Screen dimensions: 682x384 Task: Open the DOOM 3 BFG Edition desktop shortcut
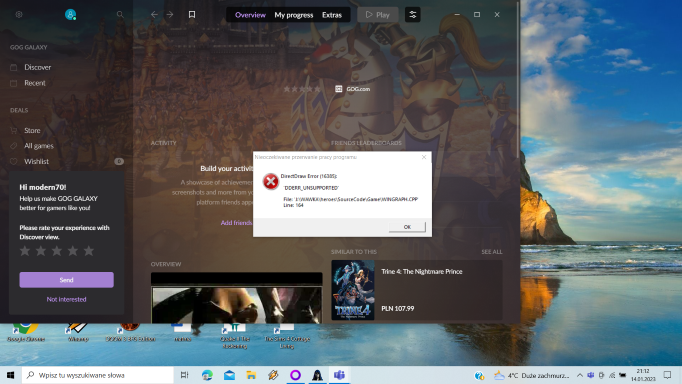coord(130,333)
